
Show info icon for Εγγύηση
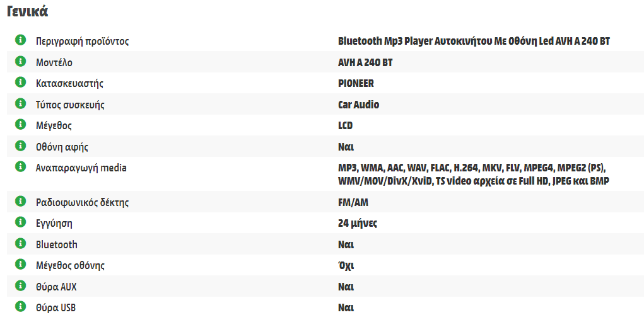(x=20, y=222)
